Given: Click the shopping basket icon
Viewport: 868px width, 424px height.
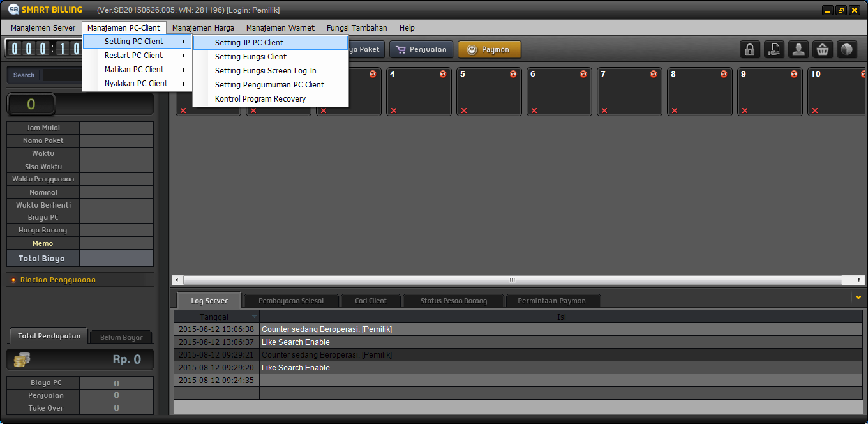Looking at the screenshot, I should 823,49.
